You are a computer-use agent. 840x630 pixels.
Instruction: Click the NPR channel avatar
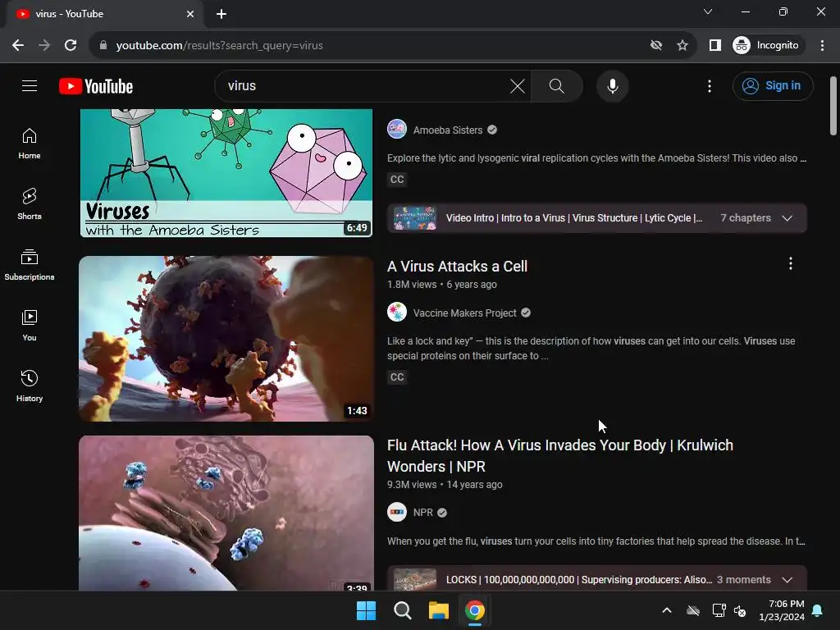(x=397, y=512)
